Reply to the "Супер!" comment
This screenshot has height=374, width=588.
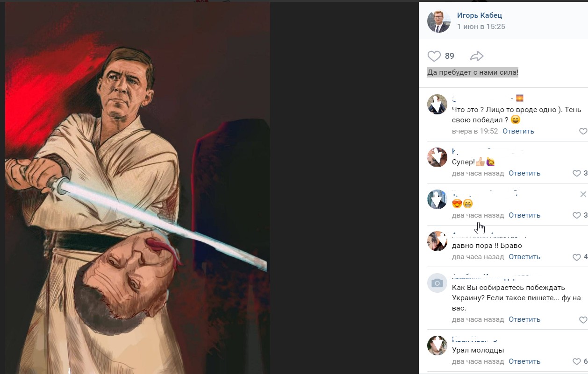click(x=524, y=173)
